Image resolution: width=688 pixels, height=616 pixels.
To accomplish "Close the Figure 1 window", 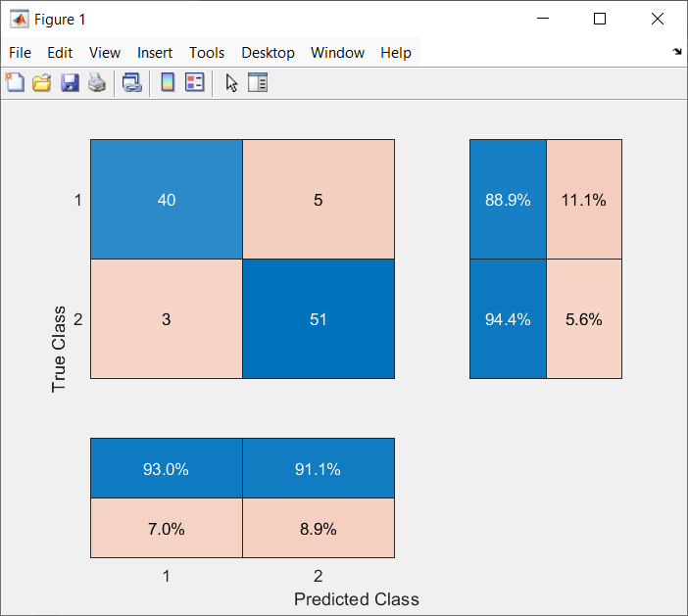I will click(658, 19).
